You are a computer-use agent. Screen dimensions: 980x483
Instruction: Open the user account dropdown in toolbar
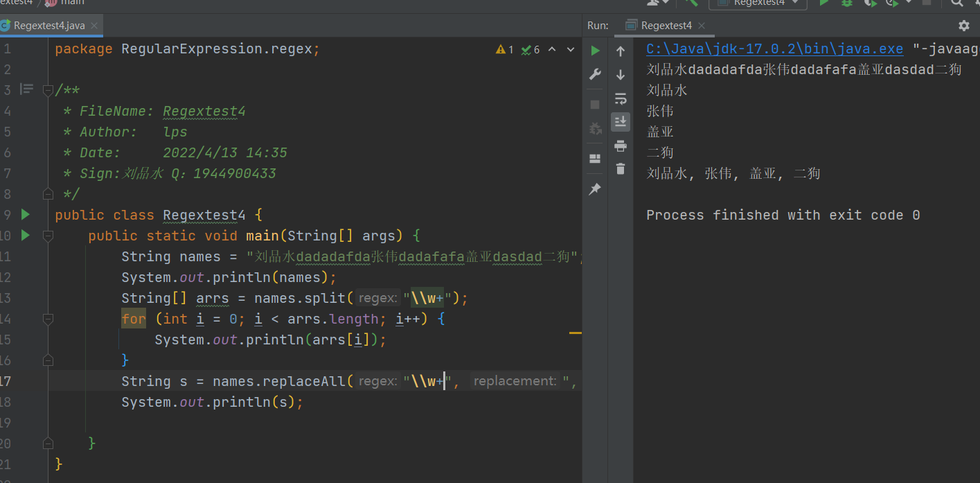[658, 3]
